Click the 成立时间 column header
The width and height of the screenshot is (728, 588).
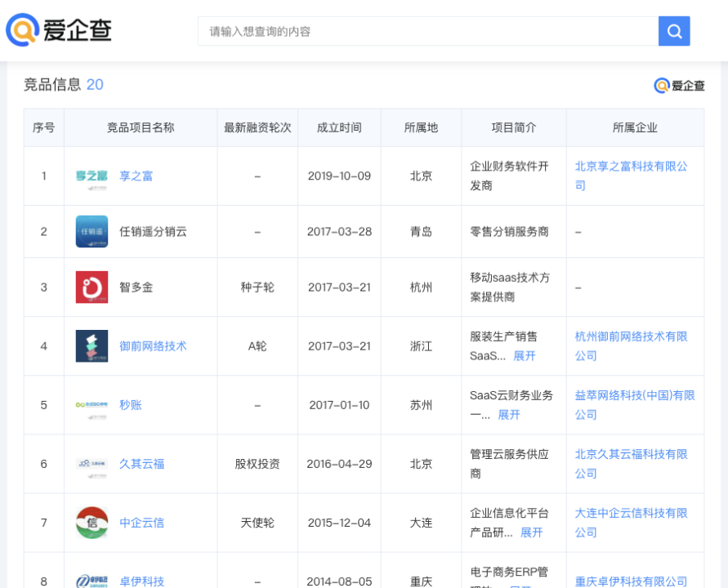coord(339,127)
